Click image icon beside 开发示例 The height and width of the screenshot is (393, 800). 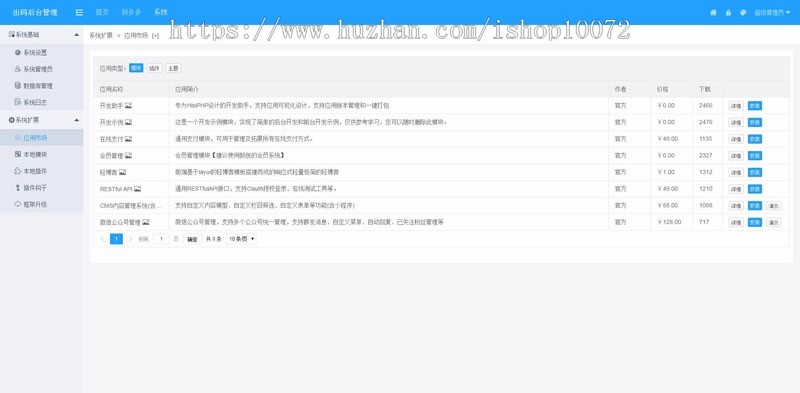coord(128,122)
